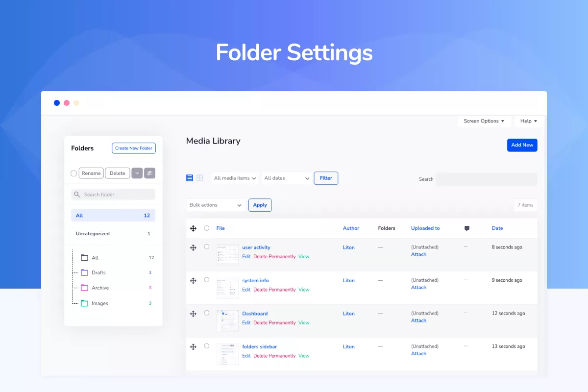Switch to grid view icon
Viewport: 588px width, 392px height.
tap(200, 178)
